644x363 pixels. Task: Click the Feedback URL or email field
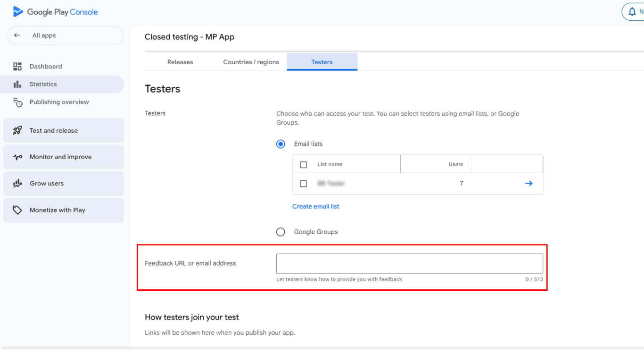(x=409, y=263)
